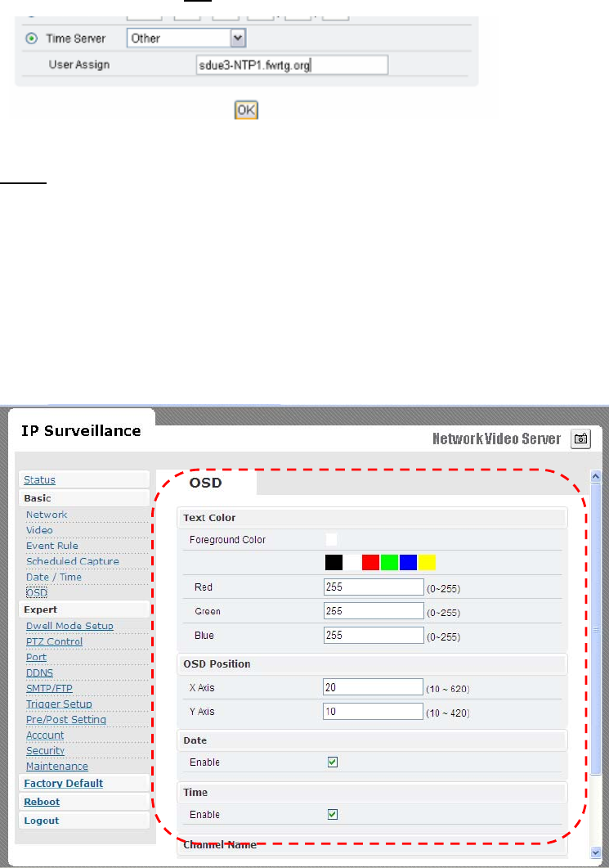The height and width of the screenshot is (868, 609).
Task: Open the Video settings link
Action: coord(39,530)
